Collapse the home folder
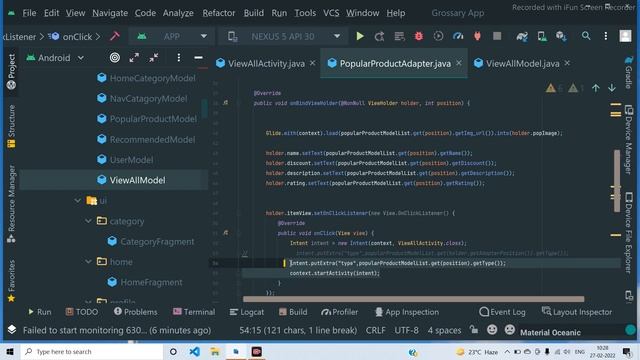The width and height of the screenshot is (640, 360). pos(88,262)
